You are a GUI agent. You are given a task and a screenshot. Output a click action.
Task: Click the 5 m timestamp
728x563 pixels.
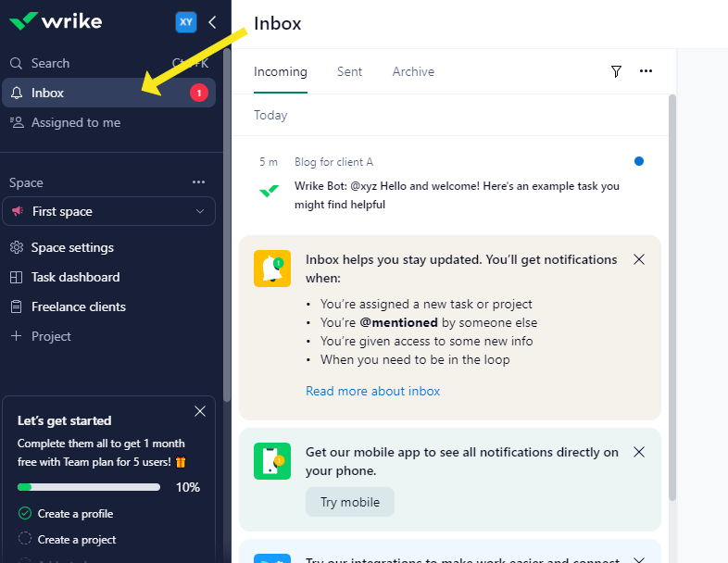point(269,162)
